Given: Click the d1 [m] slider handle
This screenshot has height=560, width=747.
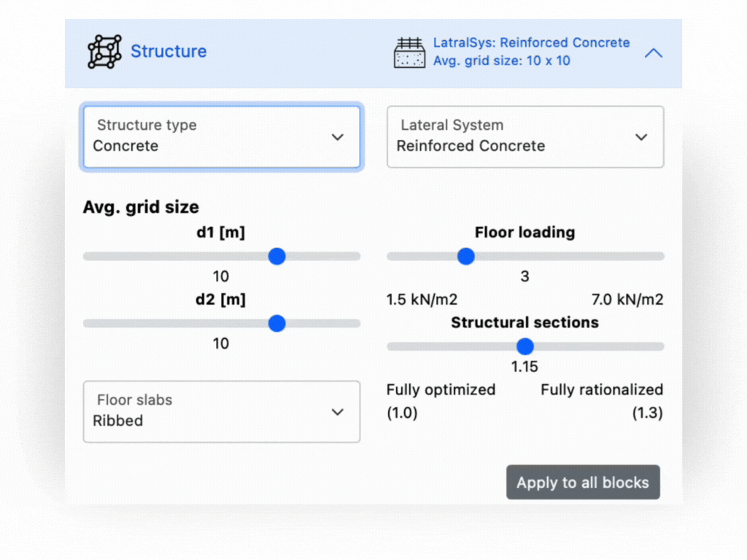Looking at the screenshot, I should click(x=276, y=257).
